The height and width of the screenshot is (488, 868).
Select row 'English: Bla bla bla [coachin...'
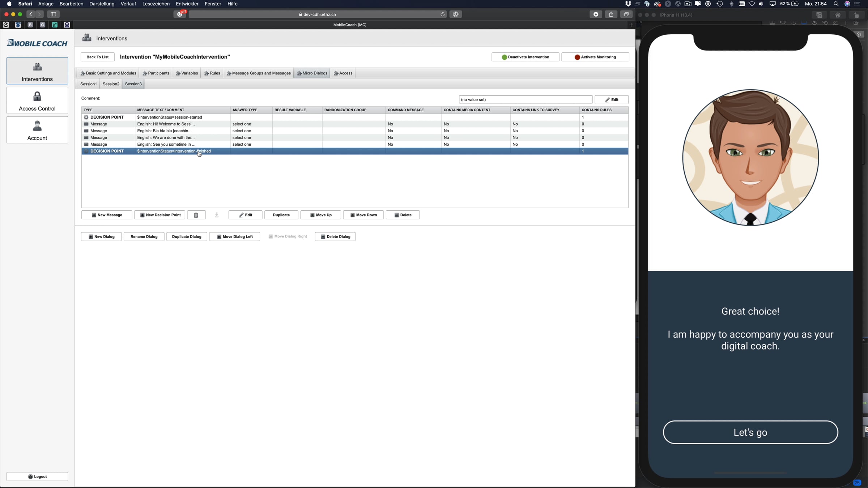(x=354, y=131)
